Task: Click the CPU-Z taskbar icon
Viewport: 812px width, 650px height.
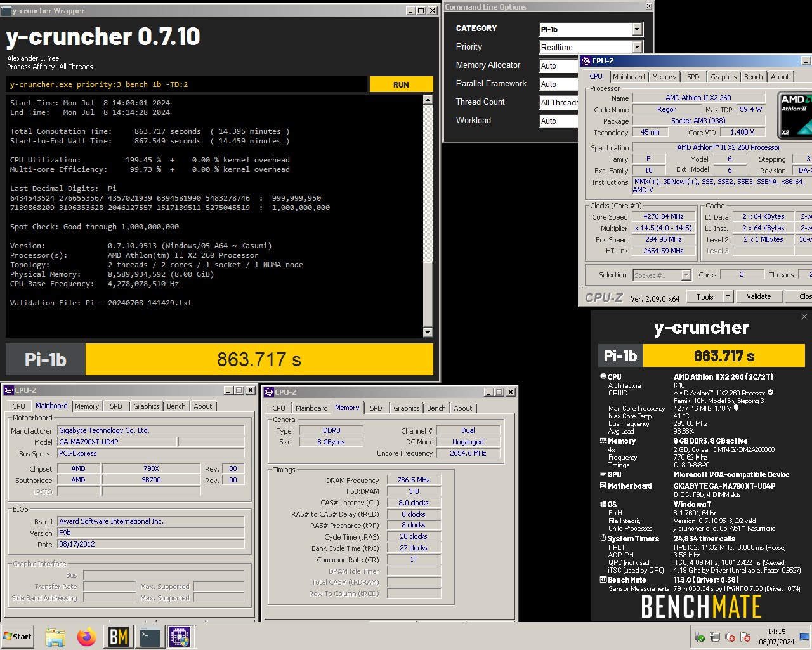Action: coord(180,637)
